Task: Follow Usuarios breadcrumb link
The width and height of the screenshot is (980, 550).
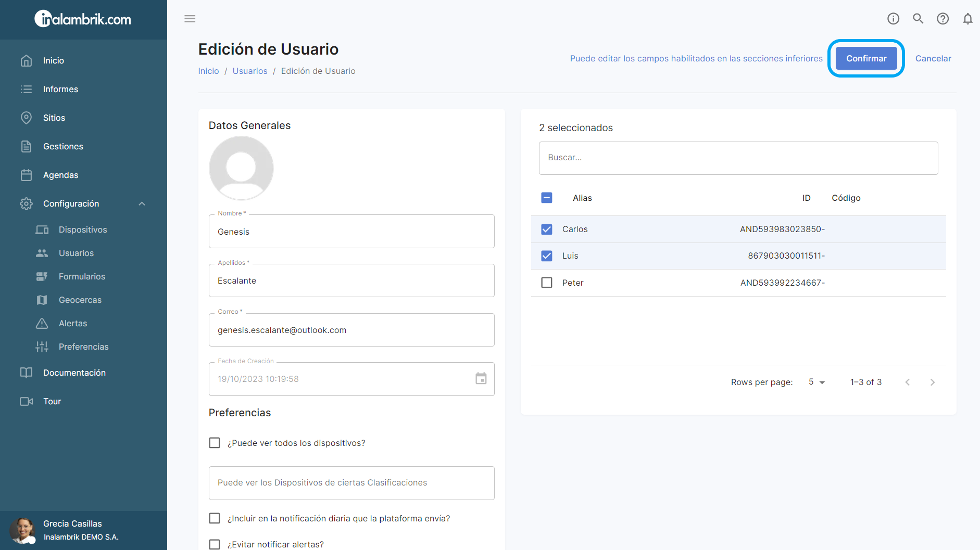Action: [x=250, y=71]
